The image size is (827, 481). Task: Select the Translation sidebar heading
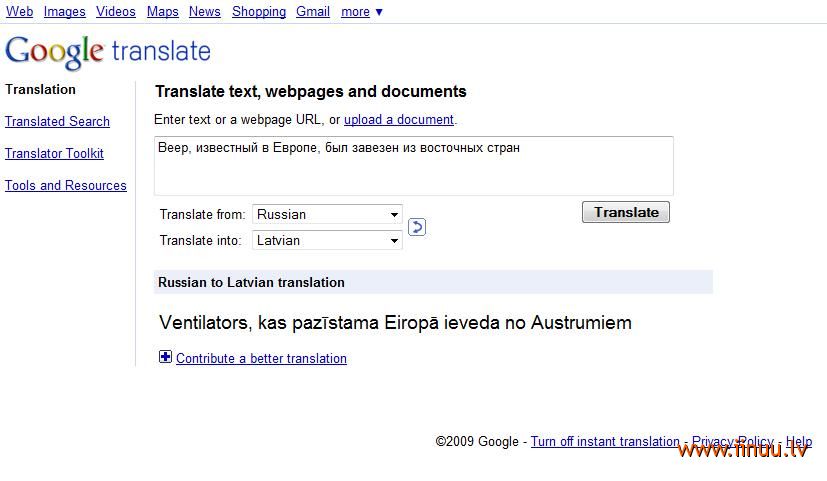click(x=41, y=89)
